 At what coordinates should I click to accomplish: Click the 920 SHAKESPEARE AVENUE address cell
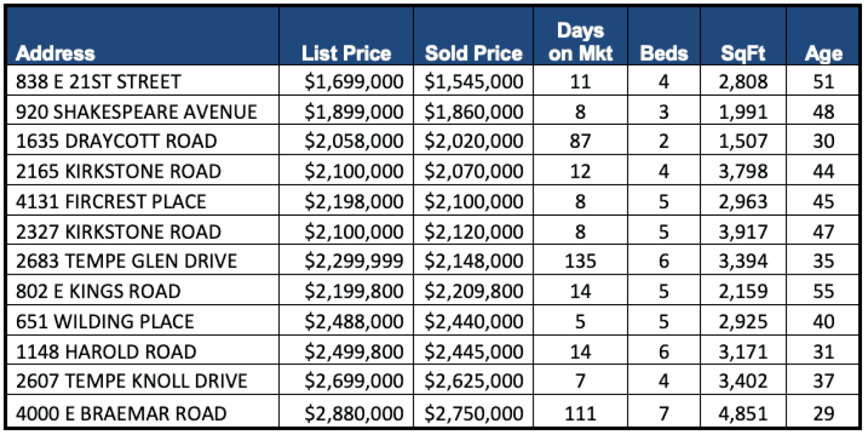136,111
